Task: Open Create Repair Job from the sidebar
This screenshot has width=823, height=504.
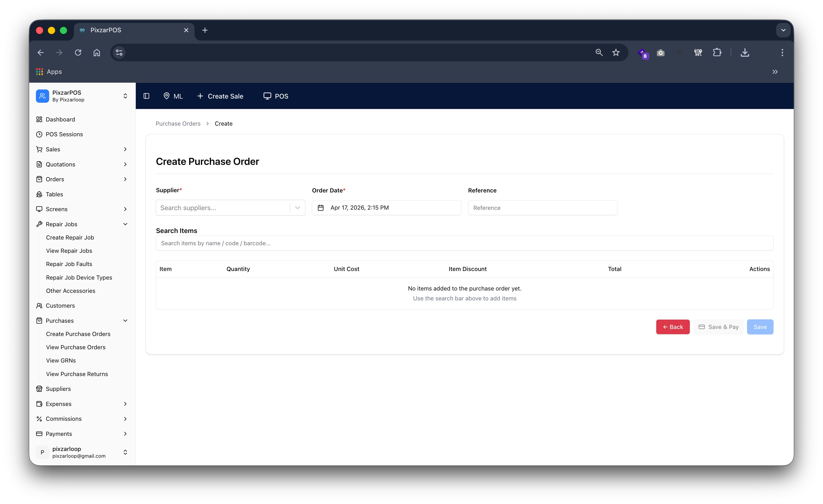Action: (70, 237)
